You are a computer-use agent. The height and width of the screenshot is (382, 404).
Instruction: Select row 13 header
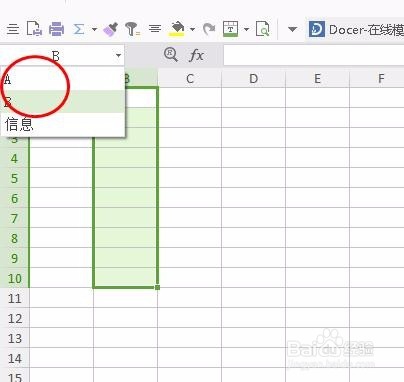point(14,338)
